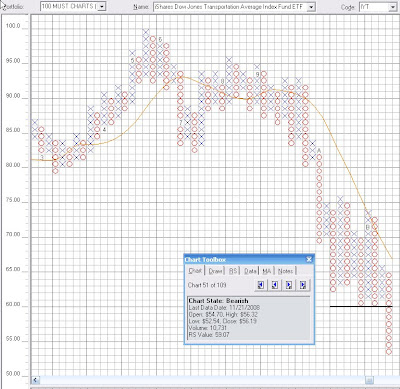Click the Name field showing iShares Transportation ETF
This screenshot has width=400, height=389.
click(x=230, y=7)
